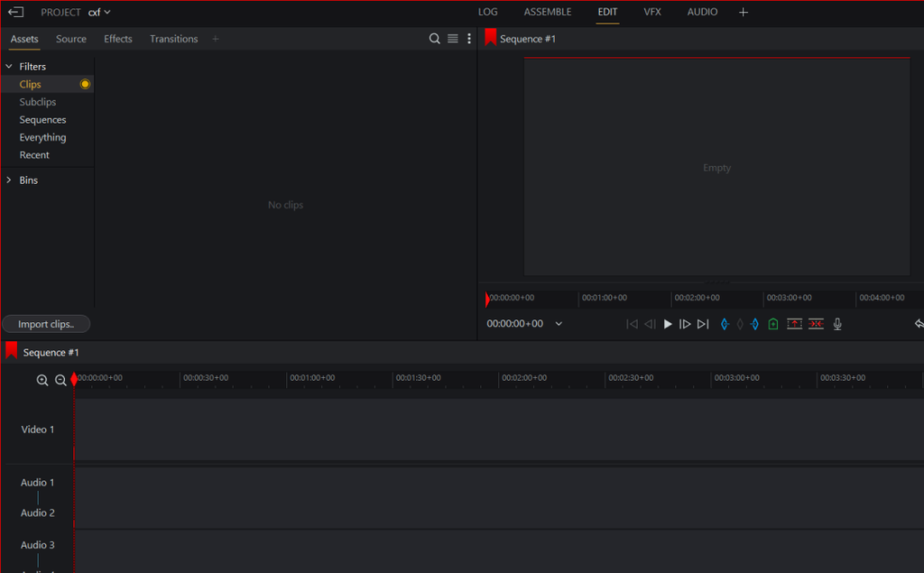Set the mark in point (blue in icon)

725,324
